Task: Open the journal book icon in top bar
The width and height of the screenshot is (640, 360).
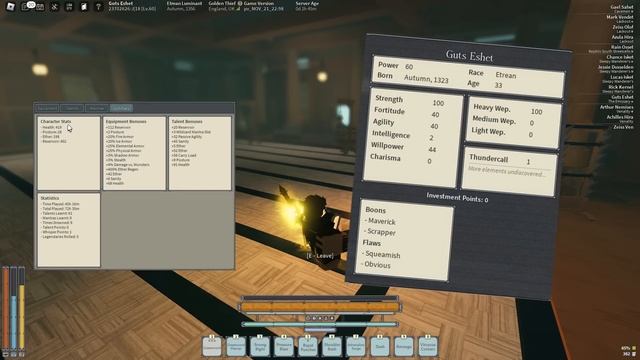Action: tap(84, 7)
